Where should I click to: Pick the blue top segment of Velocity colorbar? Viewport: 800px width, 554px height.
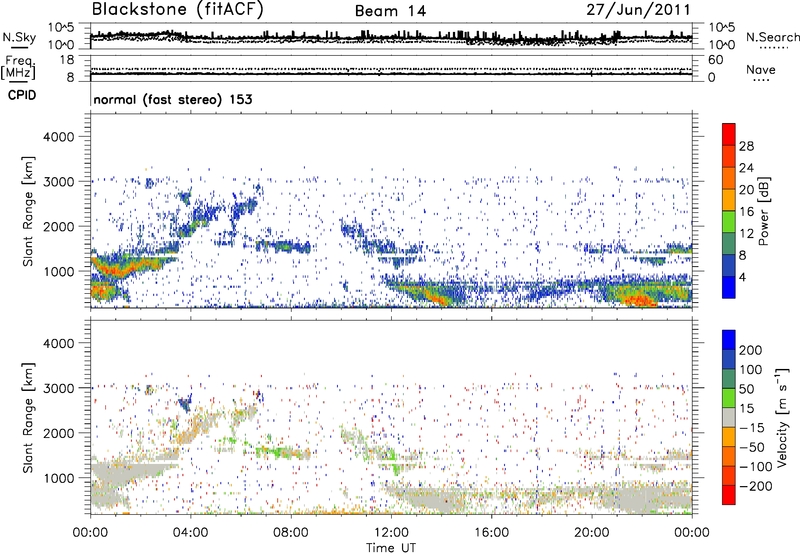point(729,340)
